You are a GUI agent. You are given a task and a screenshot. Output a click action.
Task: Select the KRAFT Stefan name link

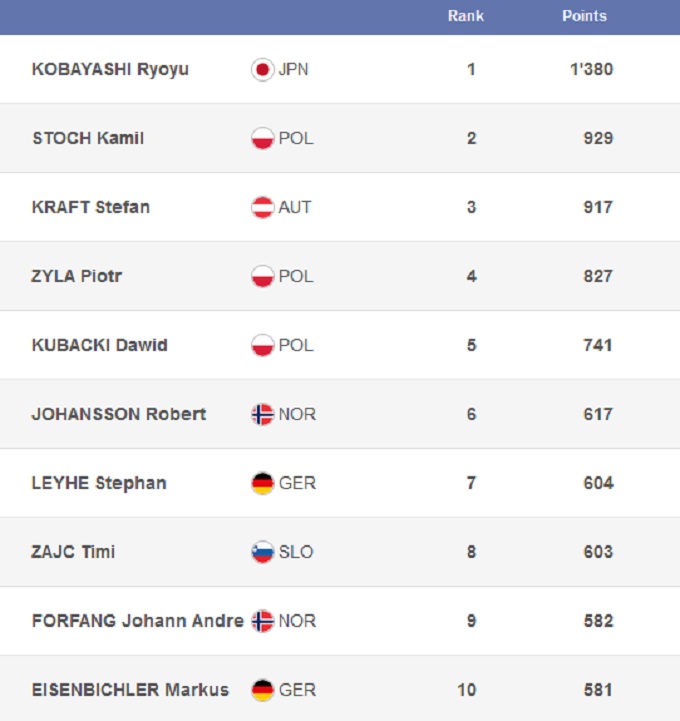tap(91, 208)
